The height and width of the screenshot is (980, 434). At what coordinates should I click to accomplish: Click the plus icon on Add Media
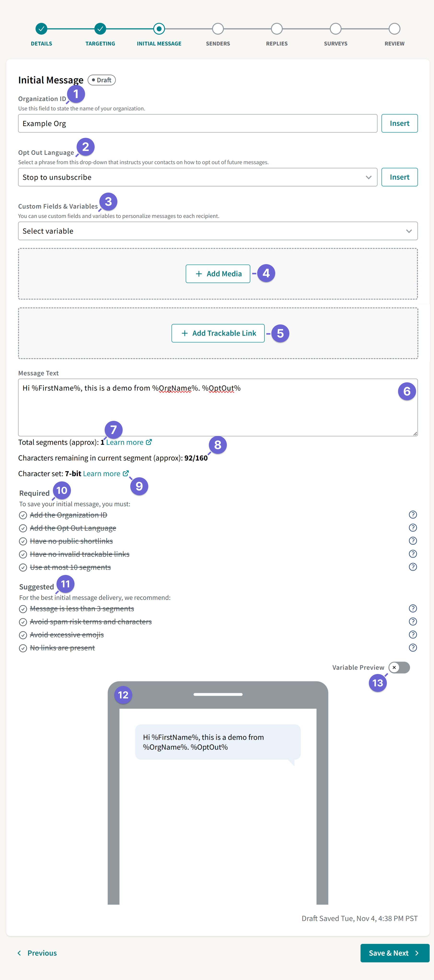[198, 273]
